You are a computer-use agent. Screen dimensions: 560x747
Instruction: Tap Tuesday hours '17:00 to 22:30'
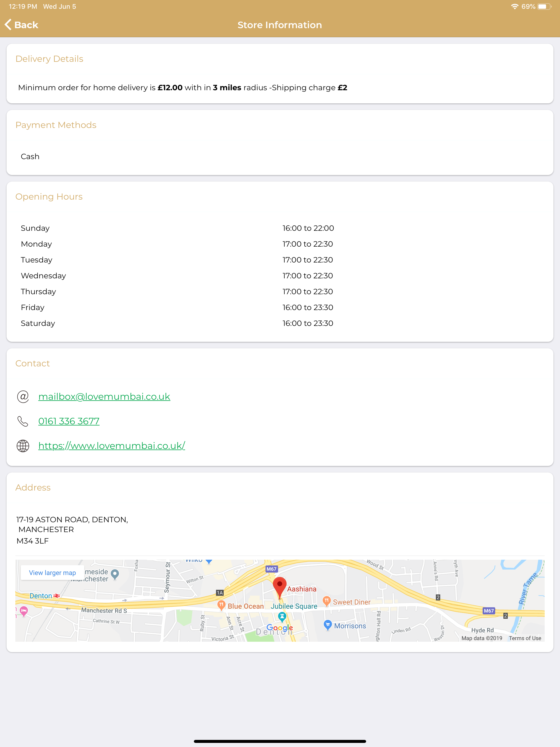pyautogui.click(x=308, y=260)
